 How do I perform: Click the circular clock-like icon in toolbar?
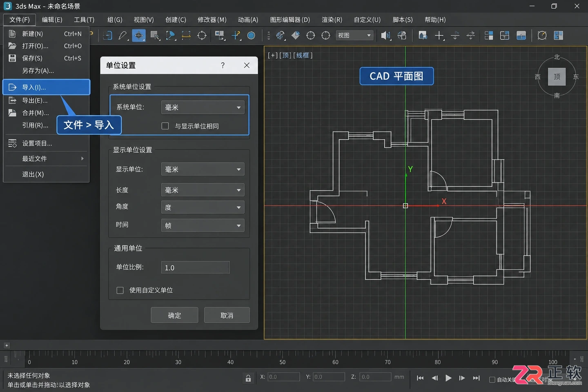542,36
